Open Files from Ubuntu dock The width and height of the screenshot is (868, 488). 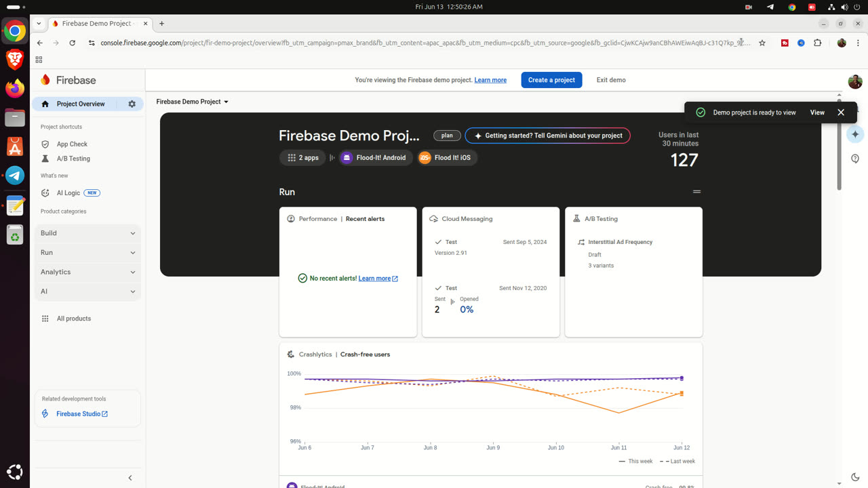pyautogui.click(x=15, y=117)
